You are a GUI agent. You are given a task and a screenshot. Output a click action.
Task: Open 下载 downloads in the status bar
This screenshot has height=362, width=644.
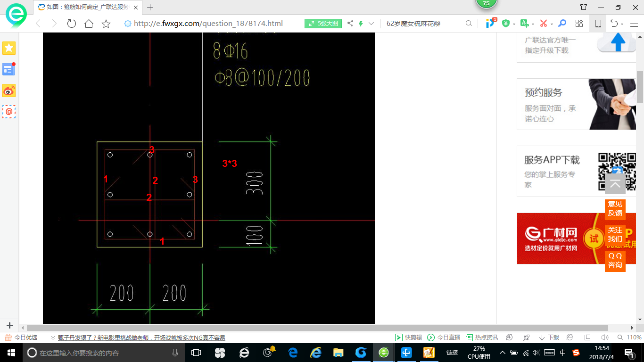(x=549, y=337)
